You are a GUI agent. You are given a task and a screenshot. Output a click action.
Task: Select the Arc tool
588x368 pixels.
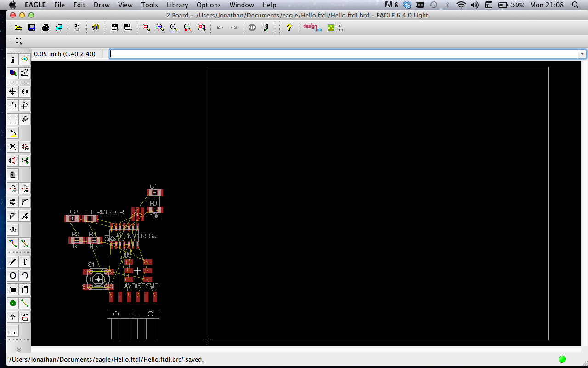pyautogui.click(x=25, y=276)
